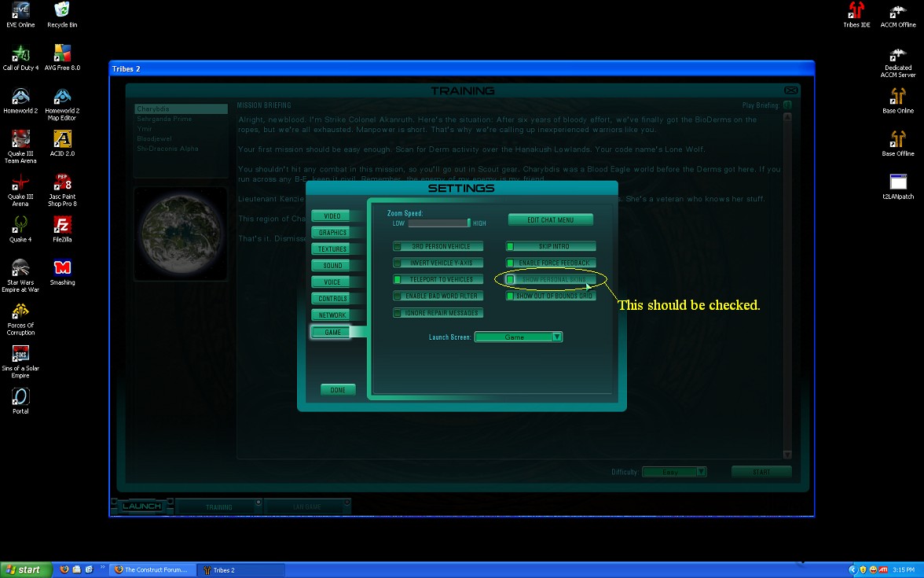Screen dimensions: 924x578
Task: Open Jasc Paint Shop Pro 8 icon
Action: click(62, 190)
